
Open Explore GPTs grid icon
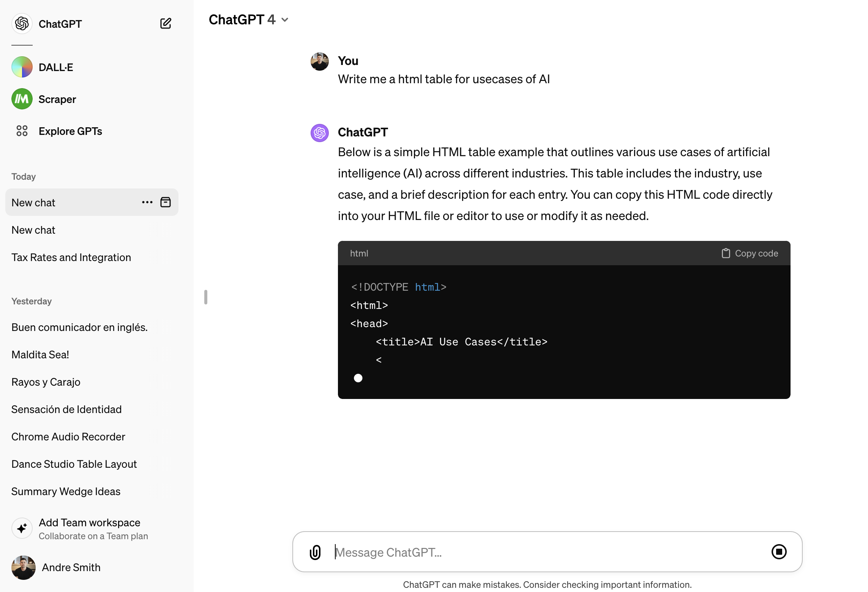[22, 131]
